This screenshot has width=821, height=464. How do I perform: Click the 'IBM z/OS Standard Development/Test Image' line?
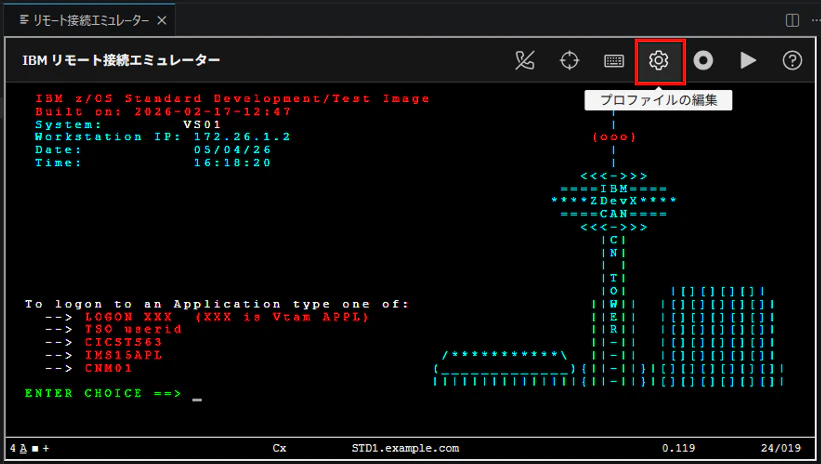tap(232, 98)
